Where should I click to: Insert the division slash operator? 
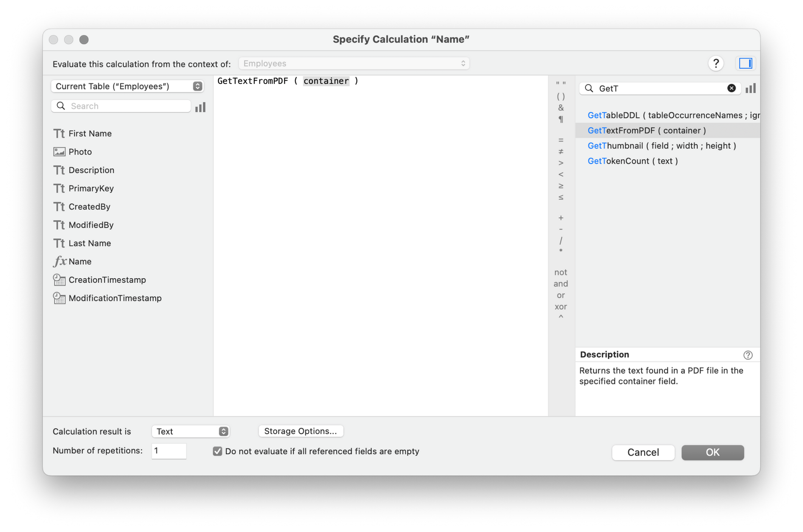560,241
